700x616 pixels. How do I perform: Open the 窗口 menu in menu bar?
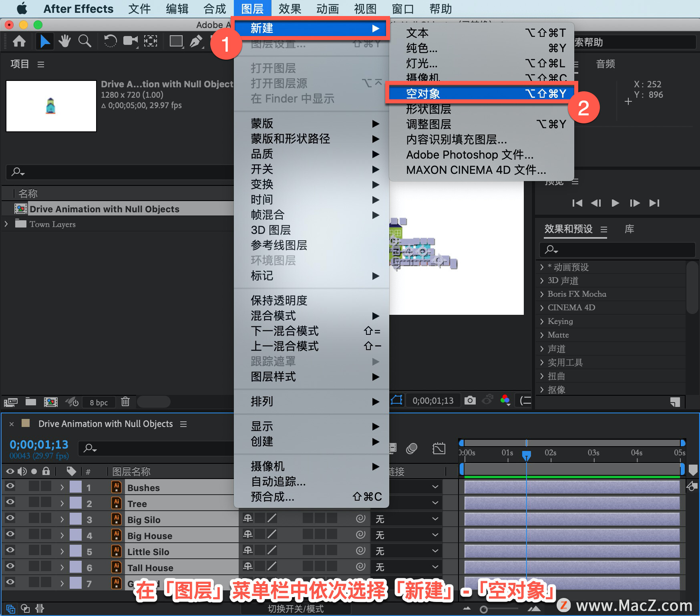(403, 8)
